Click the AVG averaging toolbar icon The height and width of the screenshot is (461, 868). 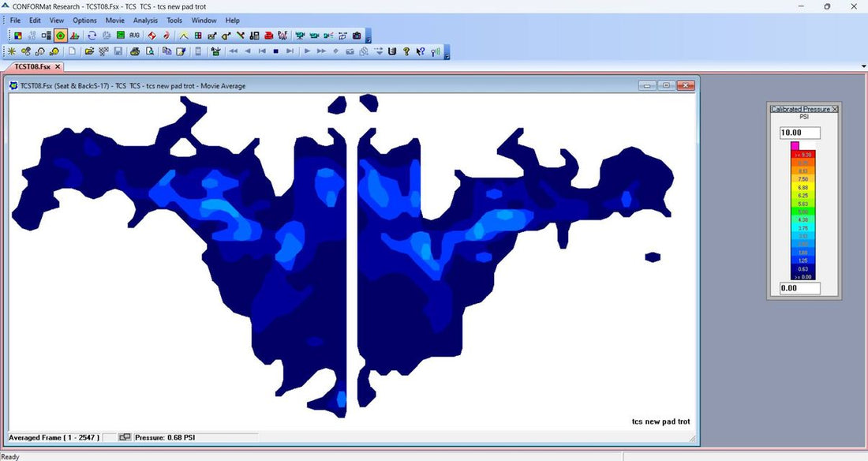pos(134,36)
